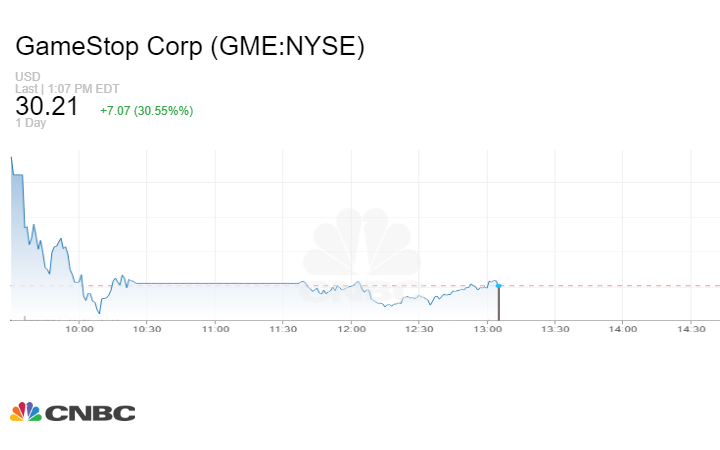Click the CNBC wordmark text
Image resolution: width=720 pixels, height=450 pixels.
click(90, 412)
